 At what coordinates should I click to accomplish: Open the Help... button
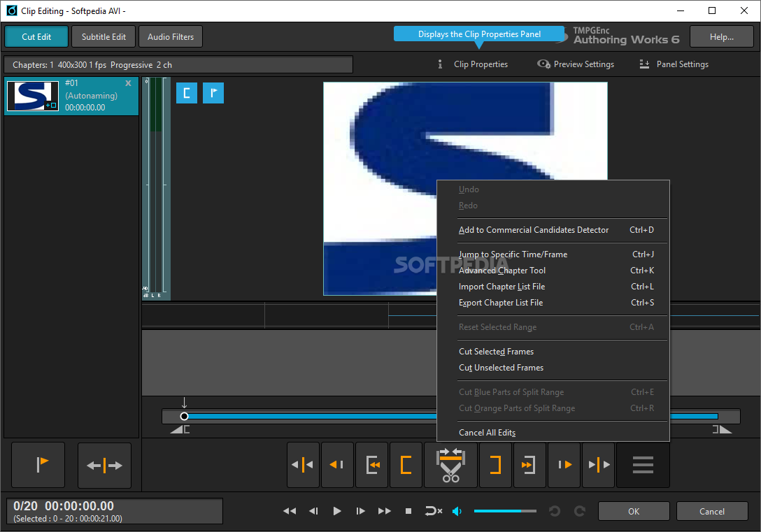721,37
